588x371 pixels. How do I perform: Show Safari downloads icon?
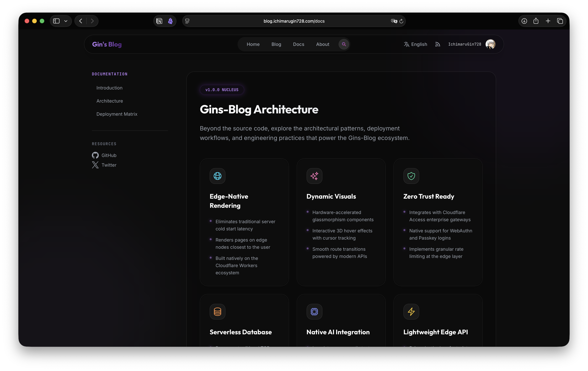524,21
